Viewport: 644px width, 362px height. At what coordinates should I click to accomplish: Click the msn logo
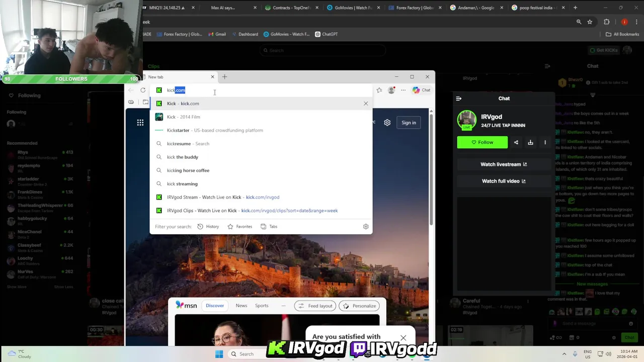(x=186, y=305)
